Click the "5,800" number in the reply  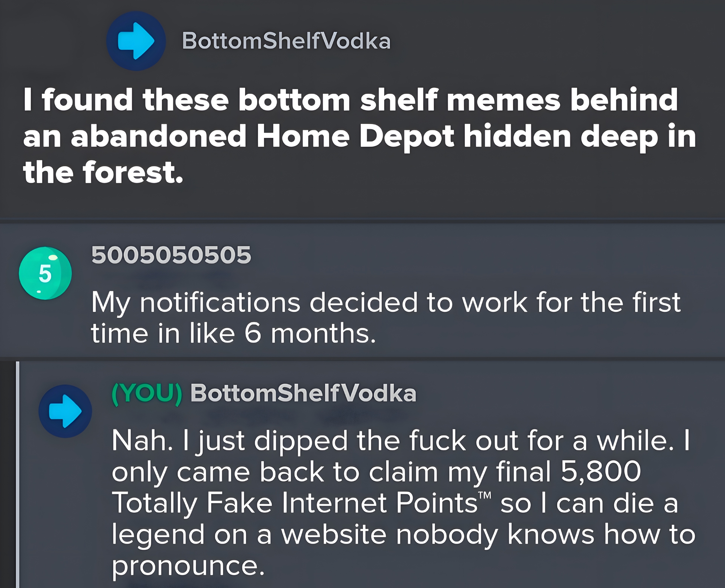pos(601,471)
